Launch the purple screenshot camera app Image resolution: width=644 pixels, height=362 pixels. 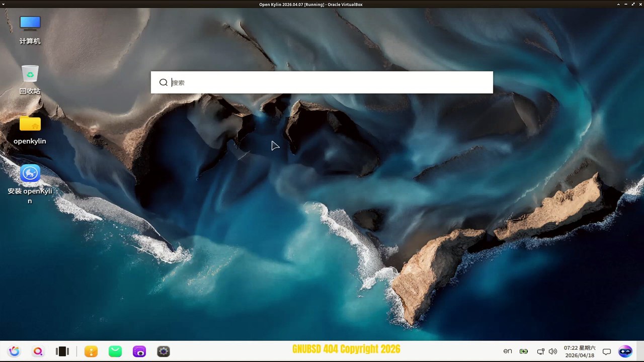tap(139, 351)
